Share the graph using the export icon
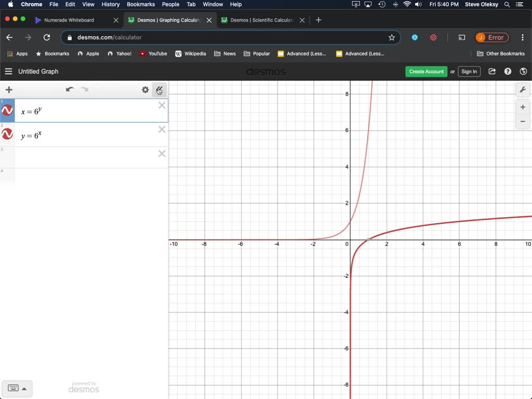This screenshot has width=532, height=399. (491, 71)
